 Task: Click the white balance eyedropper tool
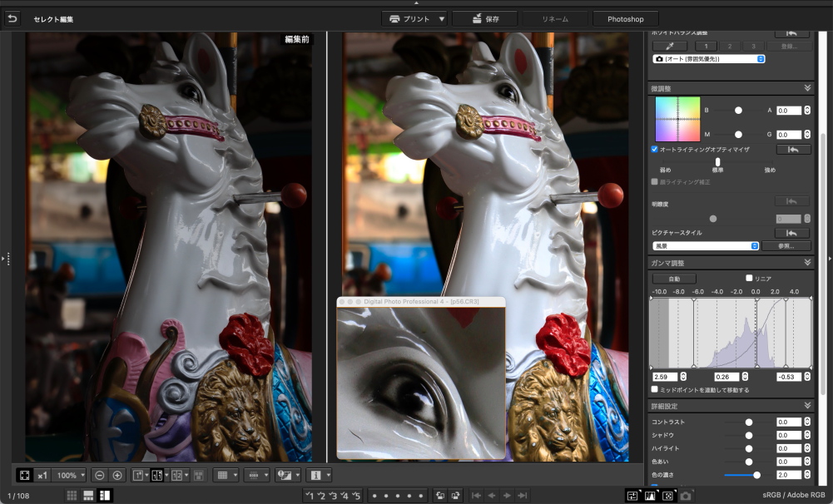[x=663, y=46]
